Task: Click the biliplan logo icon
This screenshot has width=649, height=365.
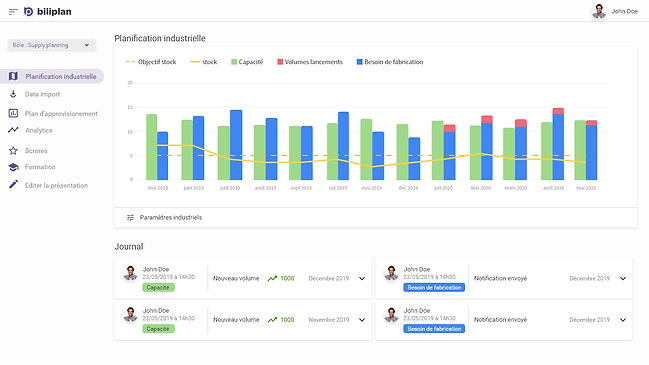Action: point(28,12)
